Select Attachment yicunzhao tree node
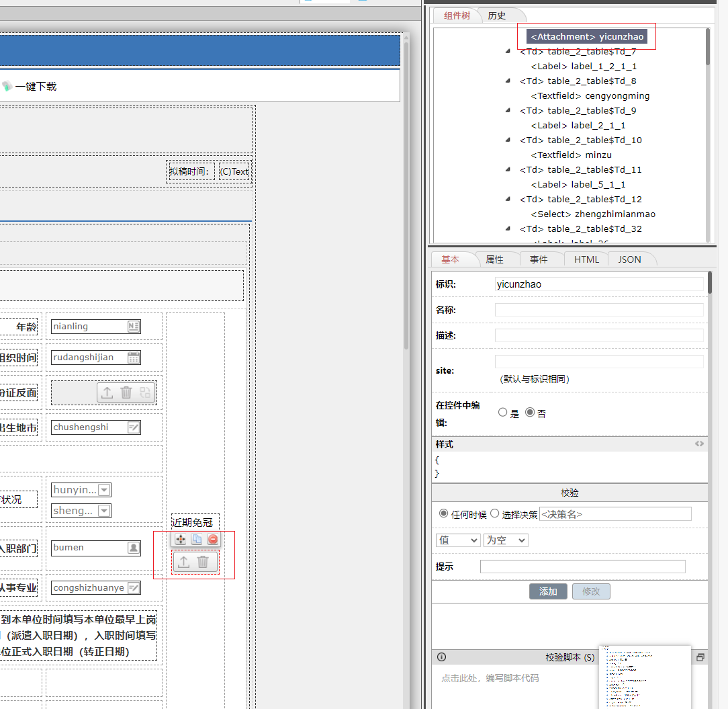 pos(587,36)
